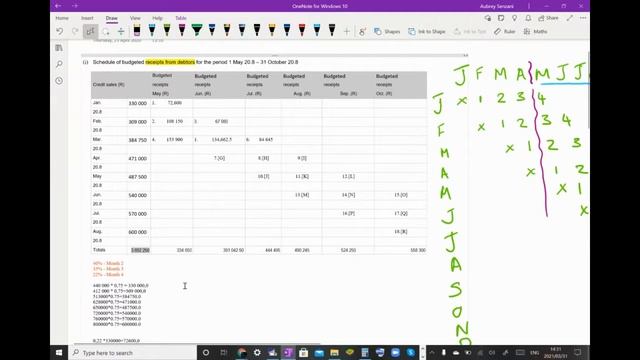Open the Maths assistant
The height and width of the screenshot is (360, 640).
click(536, 31)
